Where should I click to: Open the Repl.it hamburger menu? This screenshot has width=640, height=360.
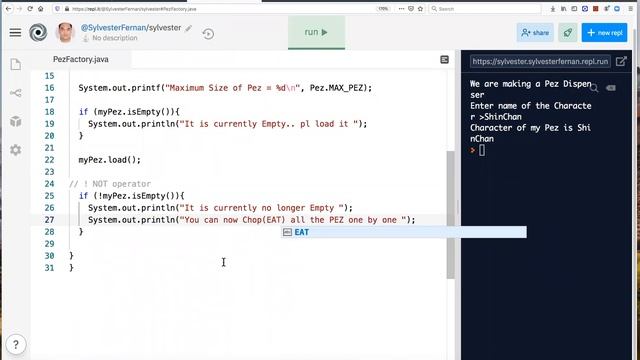15,33
